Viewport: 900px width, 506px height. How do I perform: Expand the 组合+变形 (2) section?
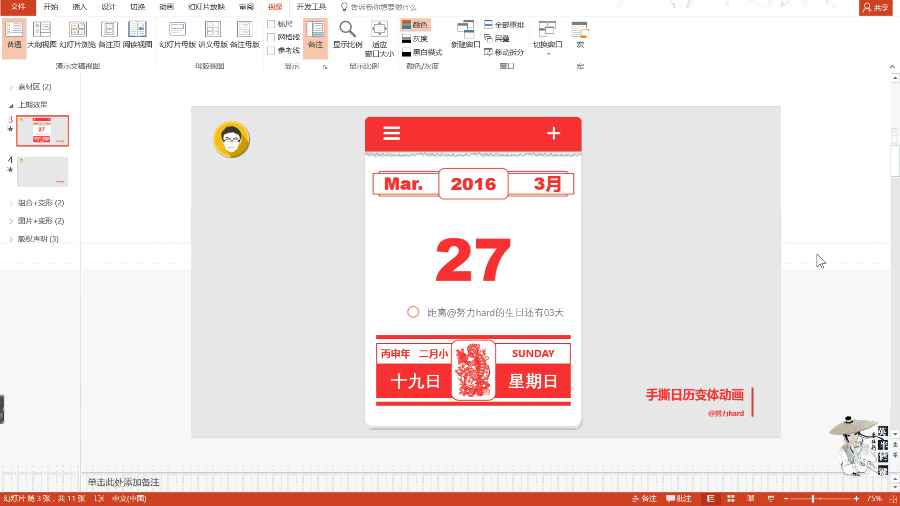(11, 203)
